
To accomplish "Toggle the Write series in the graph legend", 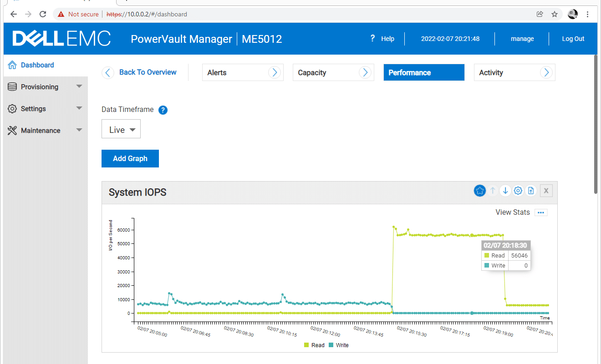I will click(338, 345).
